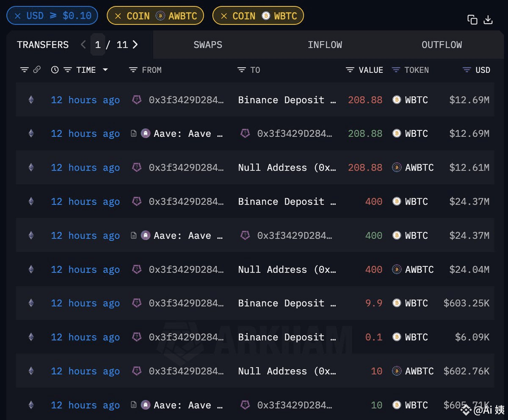Click the filter funnel on the VALUE column
Screen dimensions: 508x420
tap(350, 69)
